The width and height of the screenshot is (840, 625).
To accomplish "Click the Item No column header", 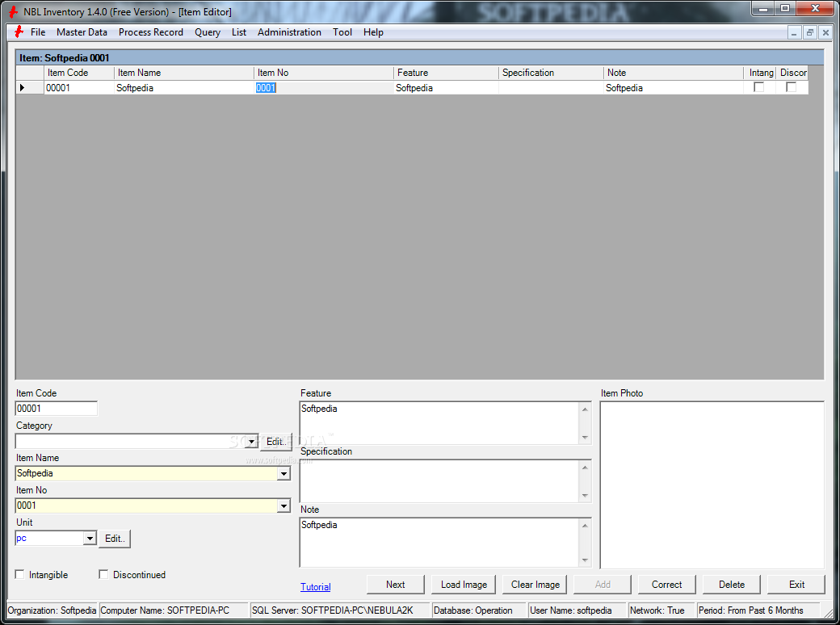I will click(x=324, y=73).
